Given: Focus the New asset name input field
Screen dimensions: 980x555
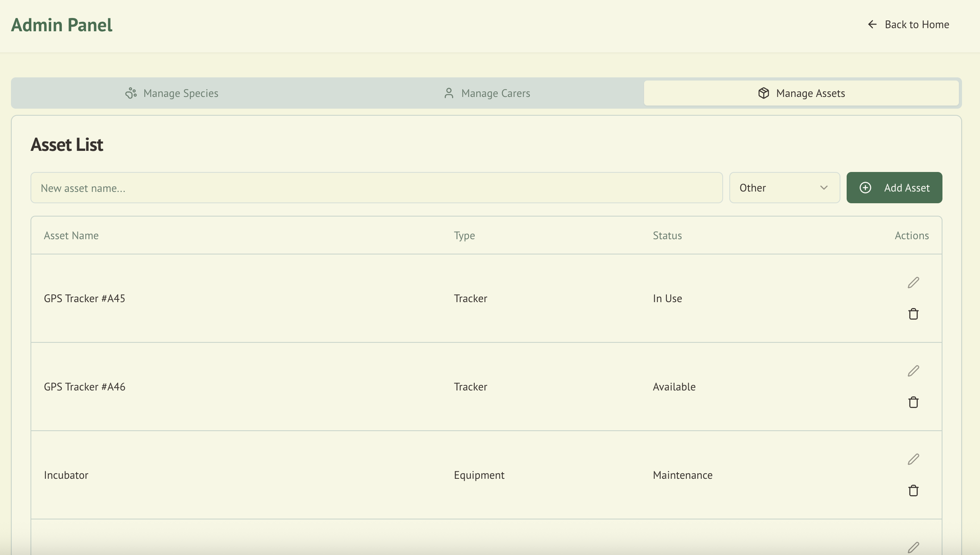Looking at the screenshot, I should pos(376,188).
